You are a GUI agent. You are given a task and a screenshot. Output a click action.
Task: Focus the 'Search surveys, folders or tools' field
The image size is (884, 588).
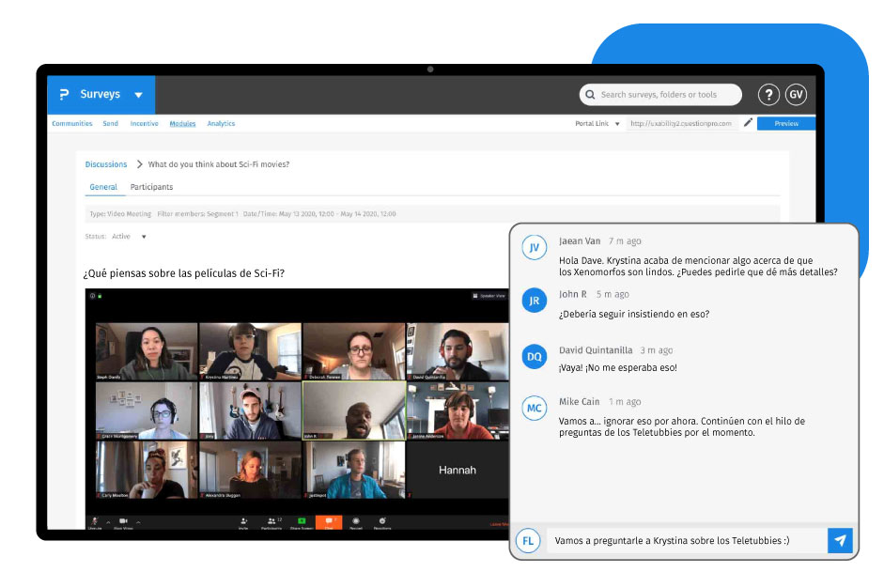[x=660, y=95]
